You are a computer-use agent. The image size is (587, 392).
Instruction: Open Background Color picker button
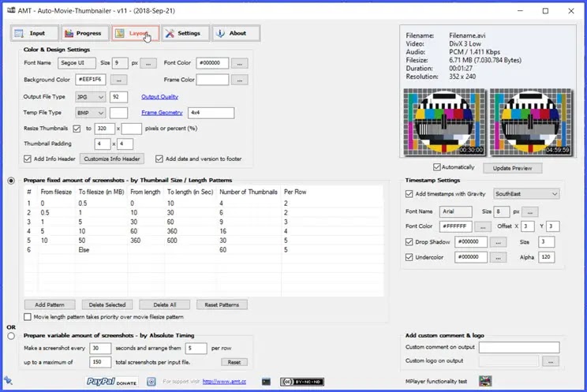coord(118,80)
